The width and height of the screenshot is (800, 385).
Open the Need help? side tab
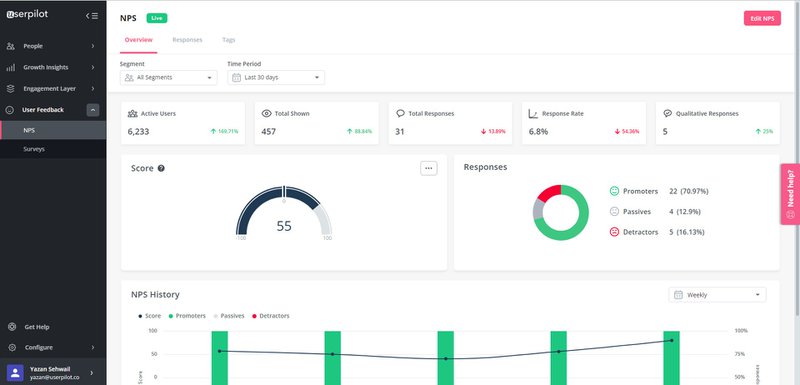[x=790, y=194]
